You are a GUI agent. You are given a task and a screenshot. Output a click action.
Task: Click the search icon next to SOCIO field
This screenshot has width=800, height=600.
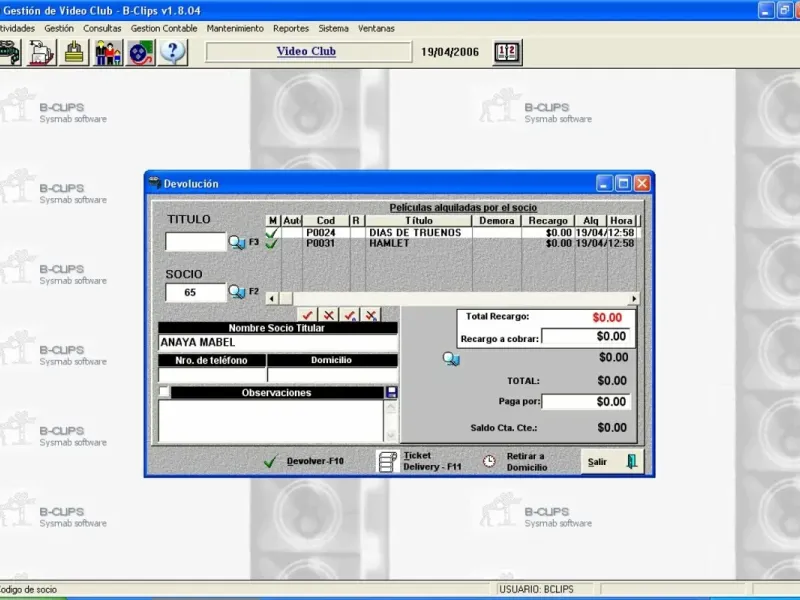(x=237, y=292)
